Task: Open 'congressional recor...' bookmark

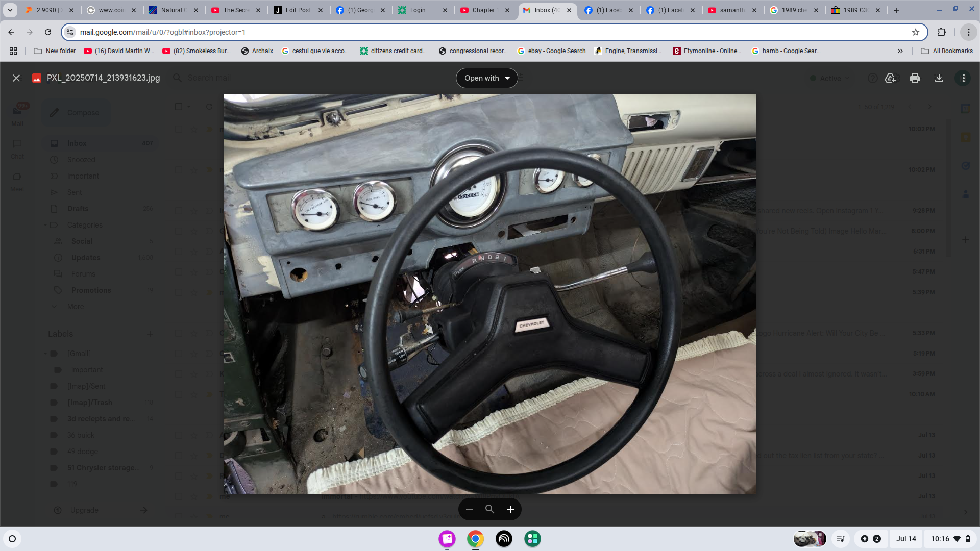Action: pos(474,51)
